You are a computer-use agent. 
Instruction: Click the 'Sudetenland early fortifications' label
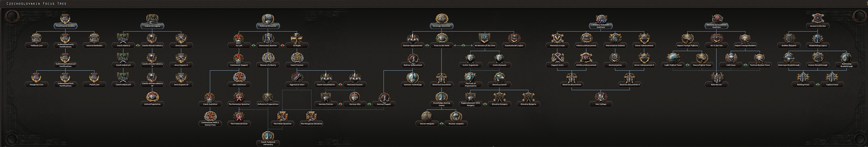[65, 46]
